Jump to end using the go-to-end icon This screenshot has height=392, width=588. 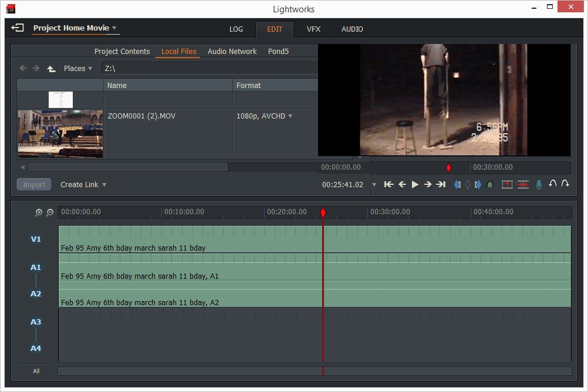441,184
